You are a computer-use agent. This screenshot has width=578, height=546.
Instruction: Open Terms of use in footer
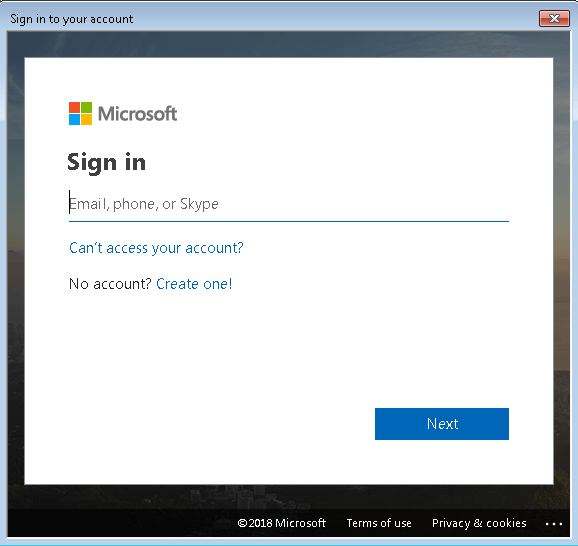pyautogui.click(x=379, y=523)
